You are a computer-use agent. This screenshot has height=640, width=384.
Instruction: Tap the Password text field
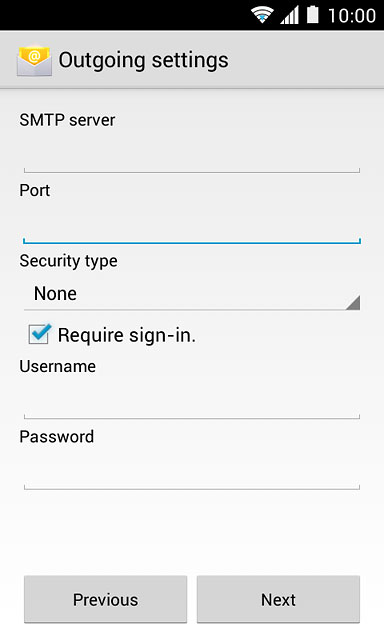pyautogui.click(x=192, y=474)
